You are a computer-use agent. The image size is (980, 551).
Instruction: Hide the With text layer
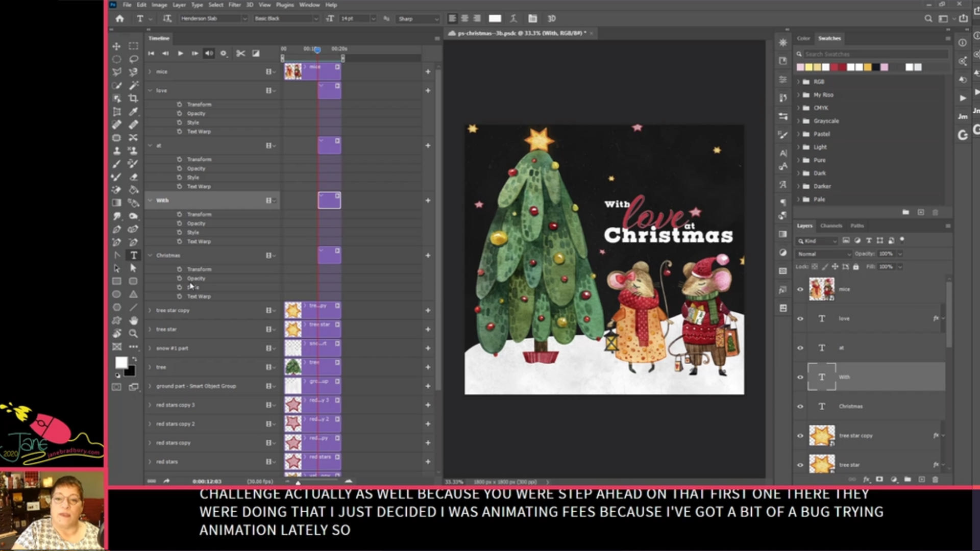click(x=800, y=377)
